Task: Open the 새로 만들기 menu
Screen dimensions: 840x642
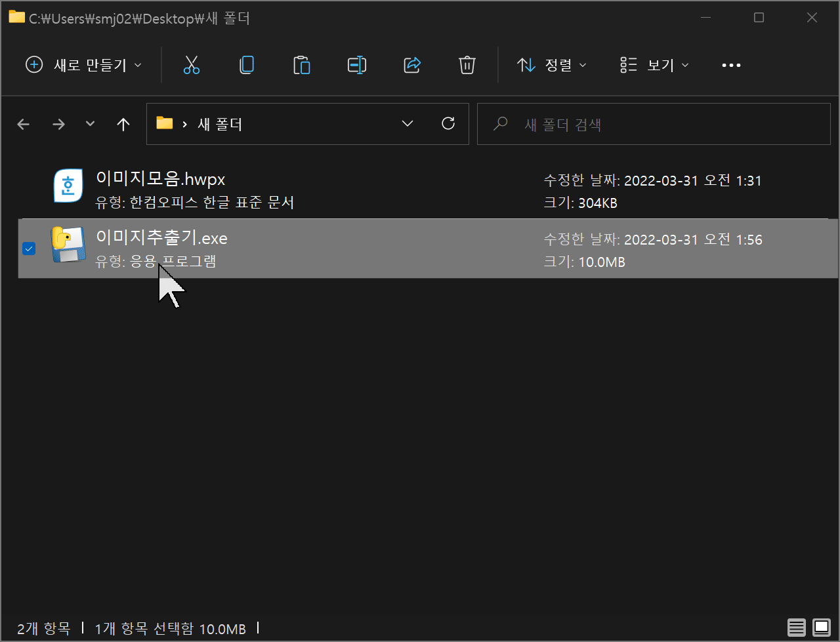Action: (83, 65)
